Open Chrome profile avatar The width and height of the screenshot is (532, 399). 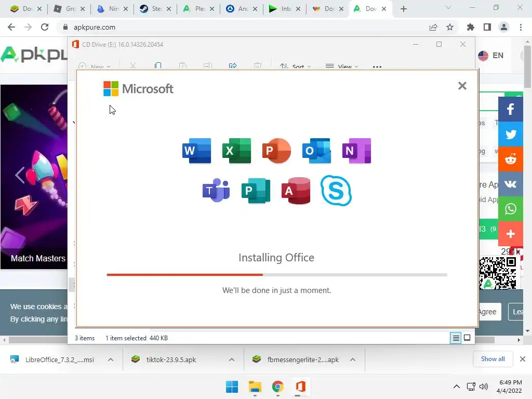pos(504,27)
